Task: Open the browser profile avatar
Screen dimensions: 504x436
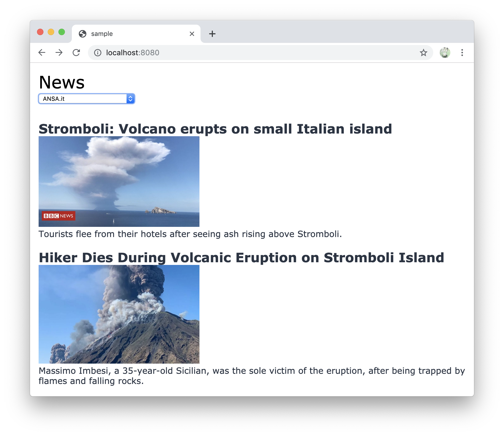Action: pyautogui.click(x=445, y=53)
